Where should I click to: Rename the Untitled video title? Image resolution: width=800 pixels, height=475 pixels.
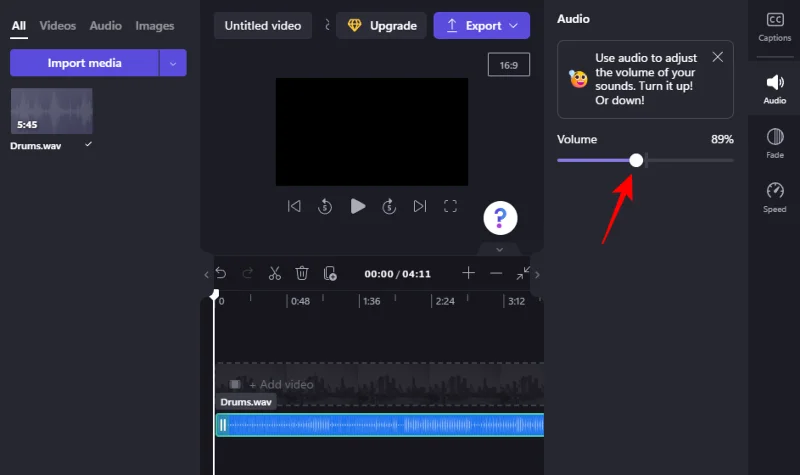click(x=263, y=26)
